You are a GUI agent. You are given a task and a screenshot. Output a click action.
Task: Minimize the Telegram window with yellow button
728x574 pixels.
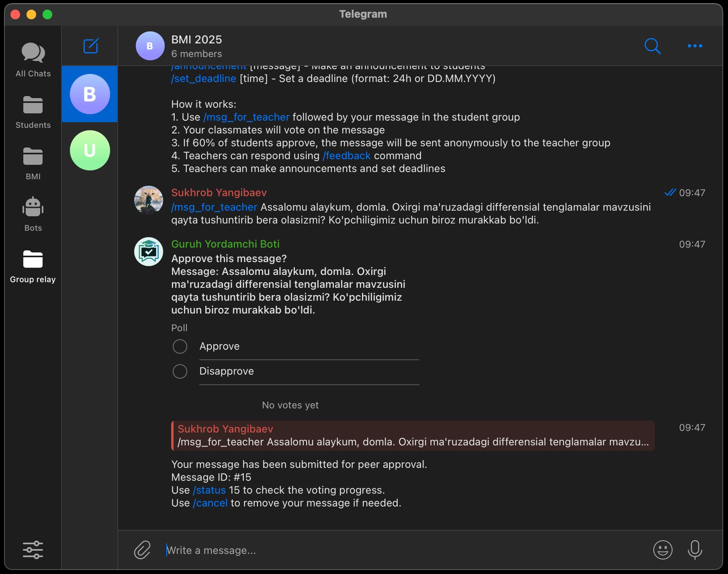tap(31, 14)
